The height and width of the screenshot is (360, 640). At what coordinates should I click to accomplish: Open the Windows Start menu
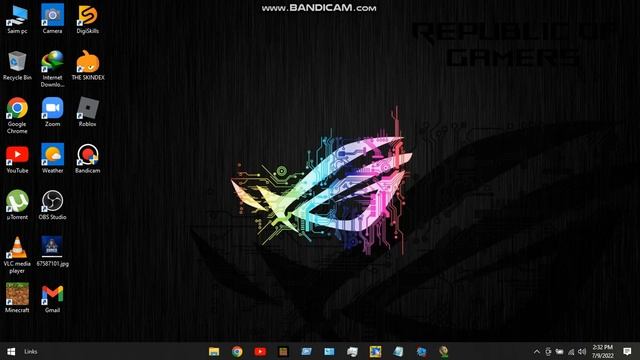[11, 351]
